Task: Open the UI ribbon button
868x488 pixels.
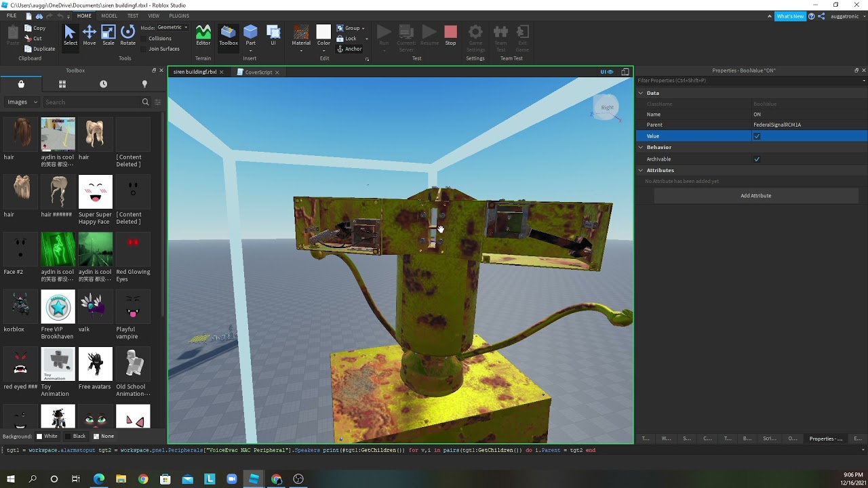Action: click(x=273, y=35)
